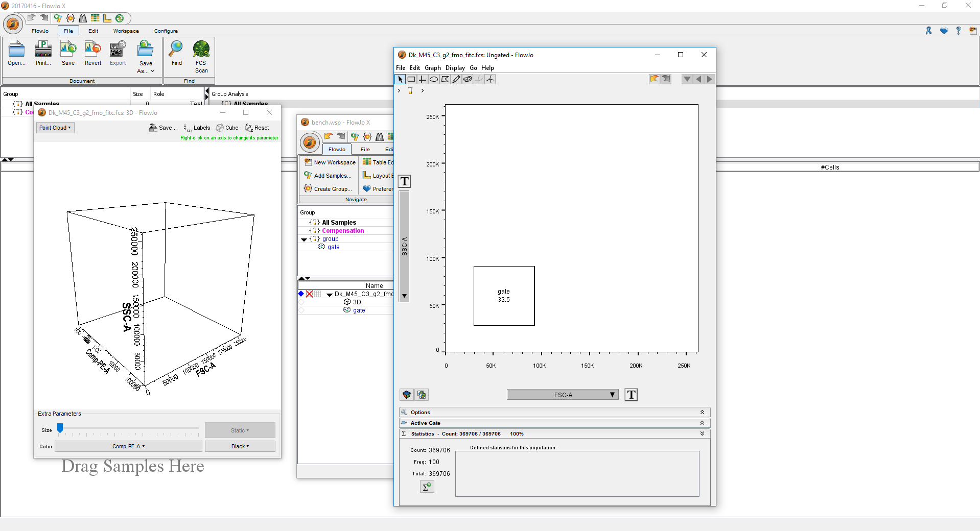Open the Save As dropdown arrow
This screenshot has height=531, width=980.
[152, 71]
